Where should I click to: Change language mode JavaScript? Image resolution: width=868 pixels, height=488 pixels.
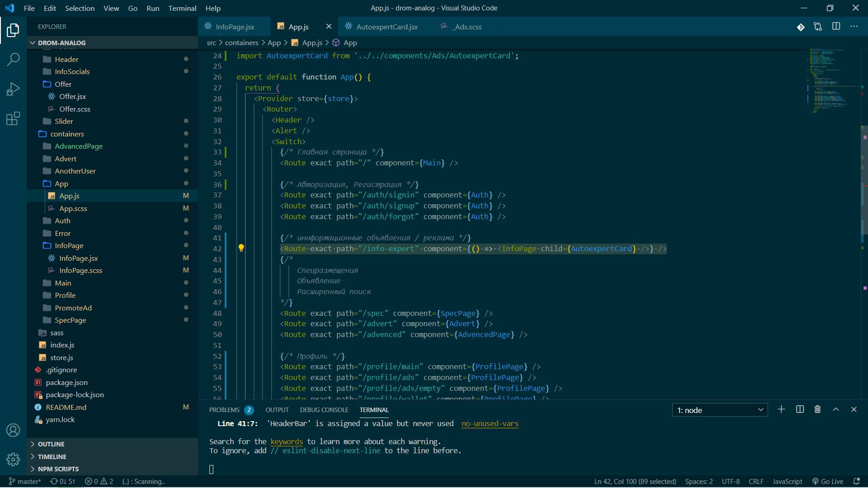787,482
